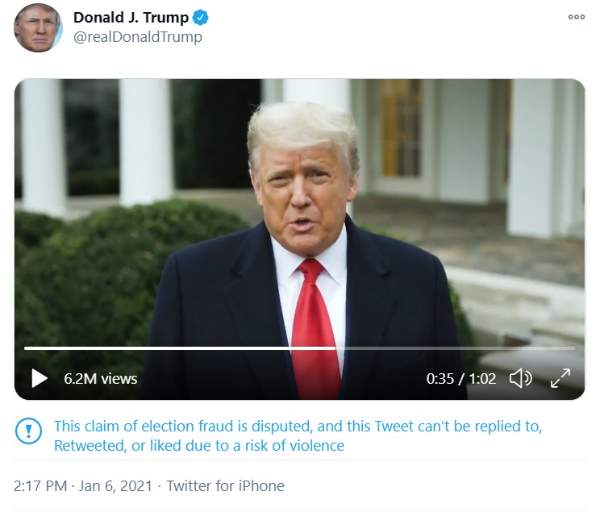Open the account's profile picture
Screen dimensions: 600x512
38,28
